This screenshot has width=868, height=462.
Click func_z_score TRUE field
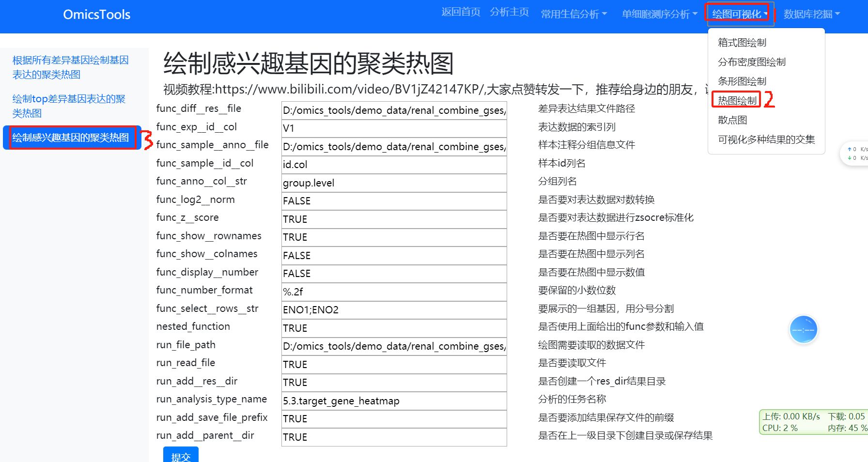[x=394, y=219]
